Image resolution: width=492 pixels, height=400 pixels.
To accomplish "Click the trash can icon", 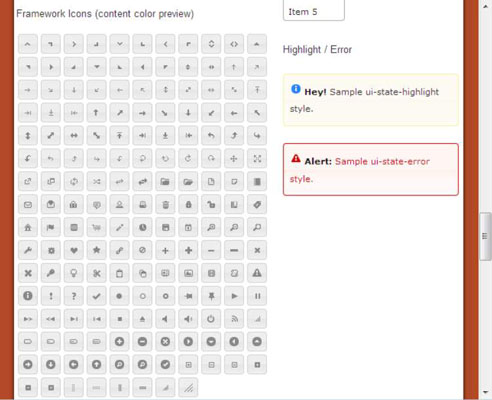I will 165,205.
